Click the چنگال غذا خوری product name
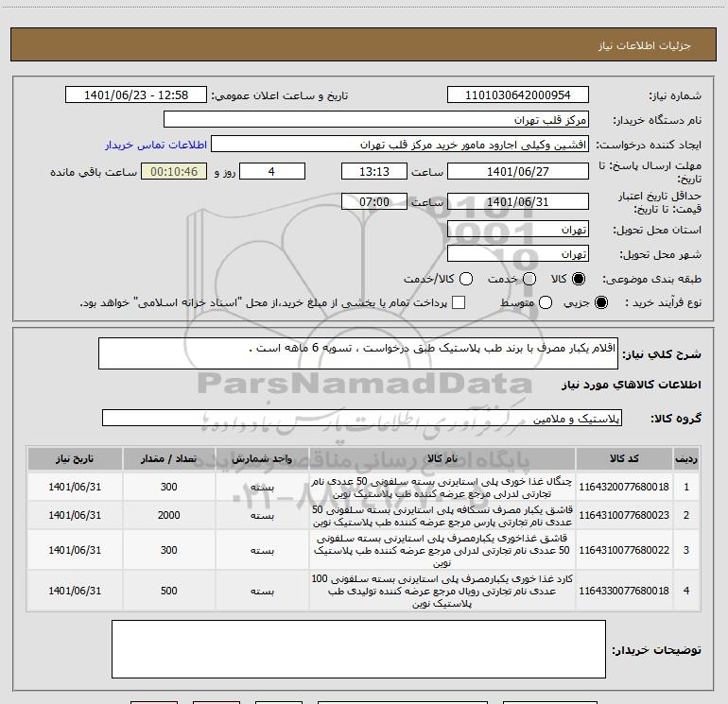 click(442, 488)
